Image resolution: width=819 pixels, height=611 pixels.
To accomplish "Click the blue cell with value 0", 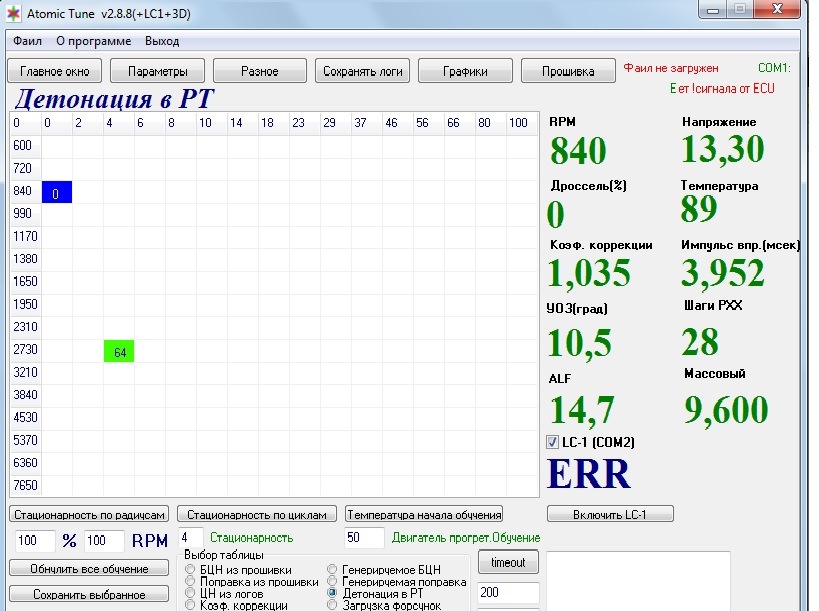I will click(x=57, y=192).
